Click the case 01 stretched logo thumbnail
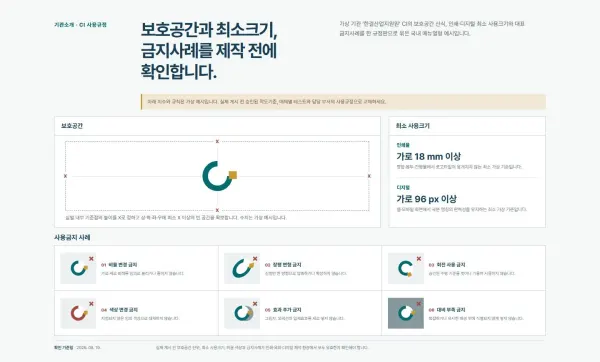 (x=78, y=268)
